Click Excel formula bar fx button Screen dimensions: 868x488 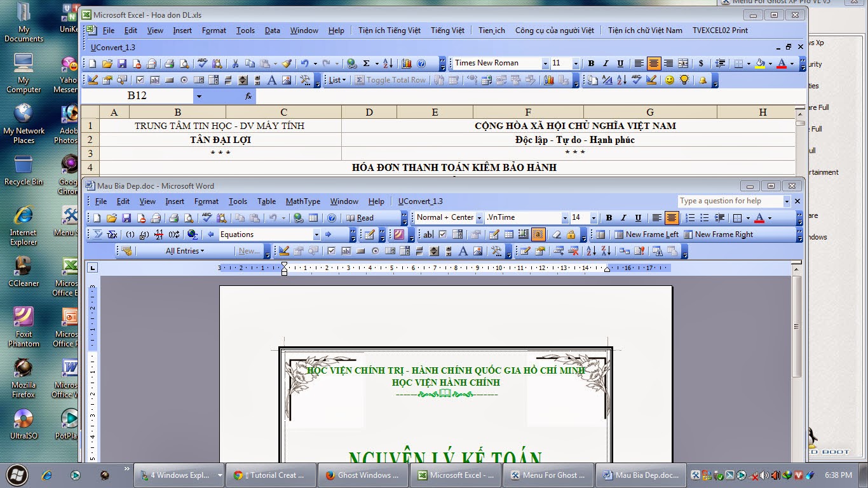[x=248, y=96]
